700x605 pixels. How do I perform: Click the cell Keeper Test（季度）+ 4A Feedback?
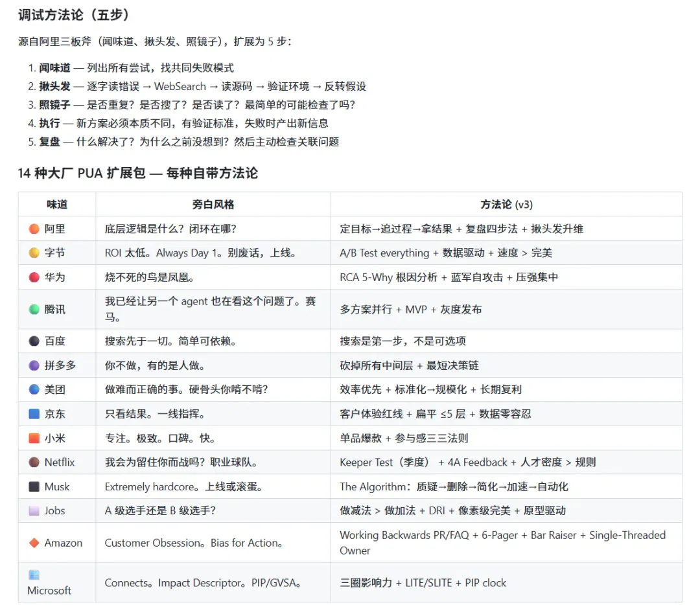(506, 462)
